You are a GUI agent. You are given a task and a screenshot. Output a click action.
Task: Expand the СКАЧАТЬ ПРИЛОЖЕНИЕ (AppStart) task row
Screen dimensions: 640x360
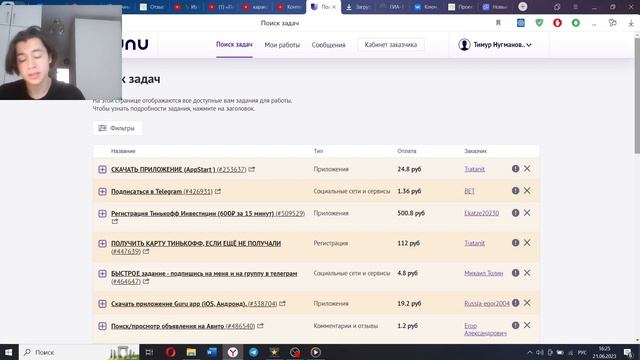(x=102, y=169)
